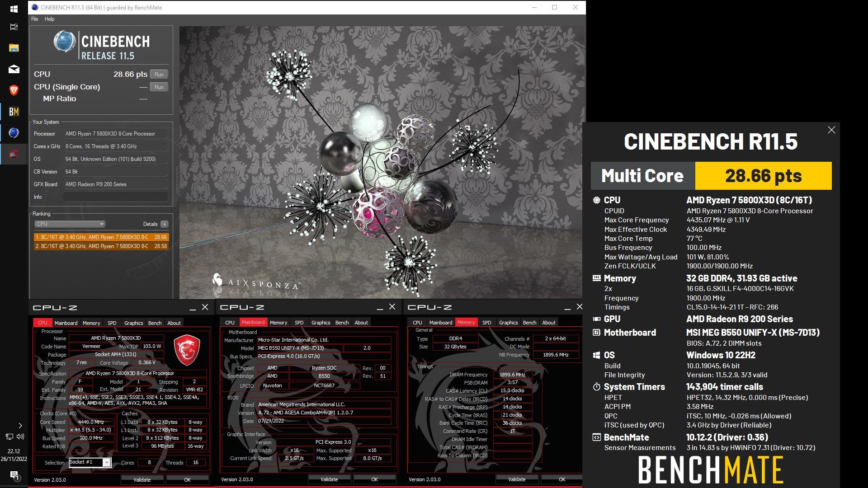Image resolution: width=868 pixels, height=488 pixels.
Task: Click the CPU section icon in BenchMate panel
Action: (x=597, y=200)
